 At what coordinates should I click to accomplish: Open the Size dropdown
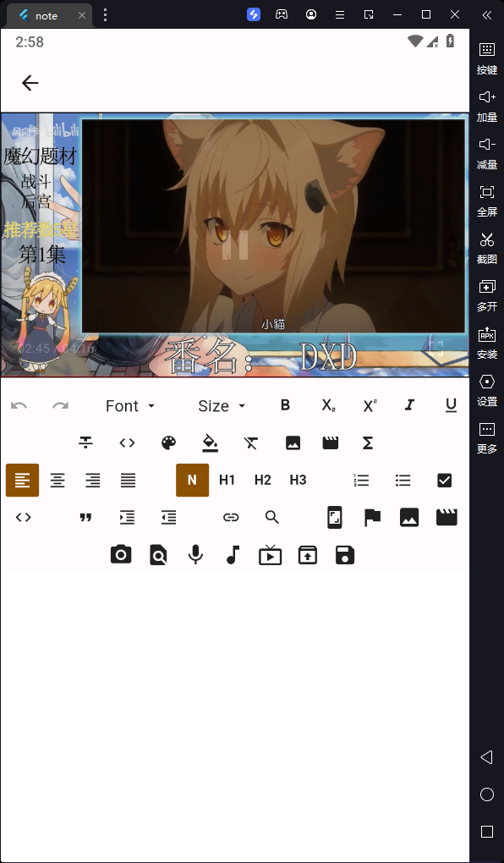pos(222,405)
